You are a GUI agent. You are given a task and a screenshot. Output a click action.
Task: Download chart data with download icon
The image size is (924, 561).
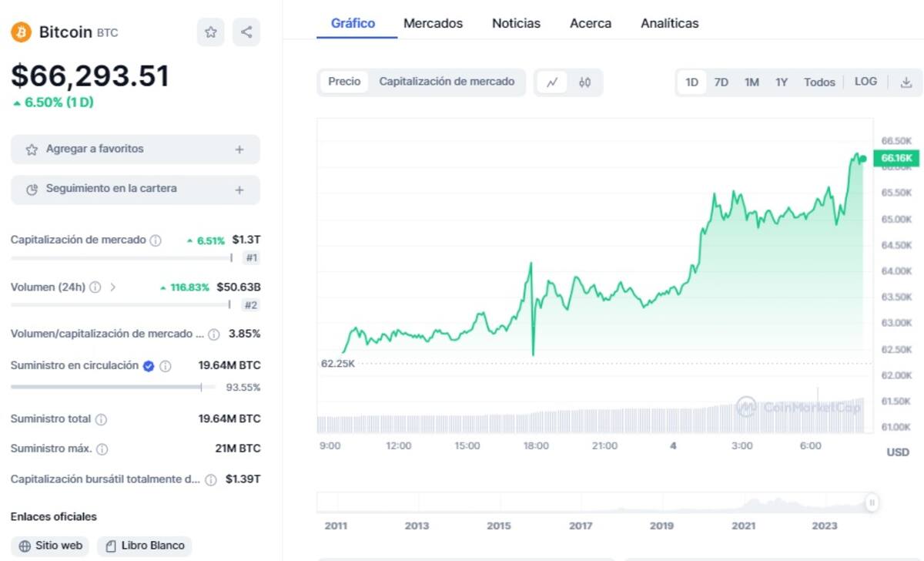coord(906,82)
